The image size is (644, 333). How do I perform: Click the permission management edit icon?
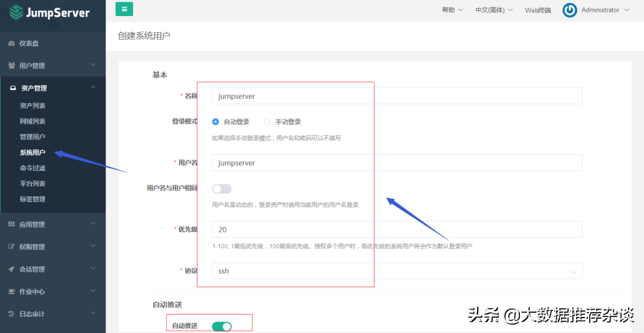[x=11, y=247]
